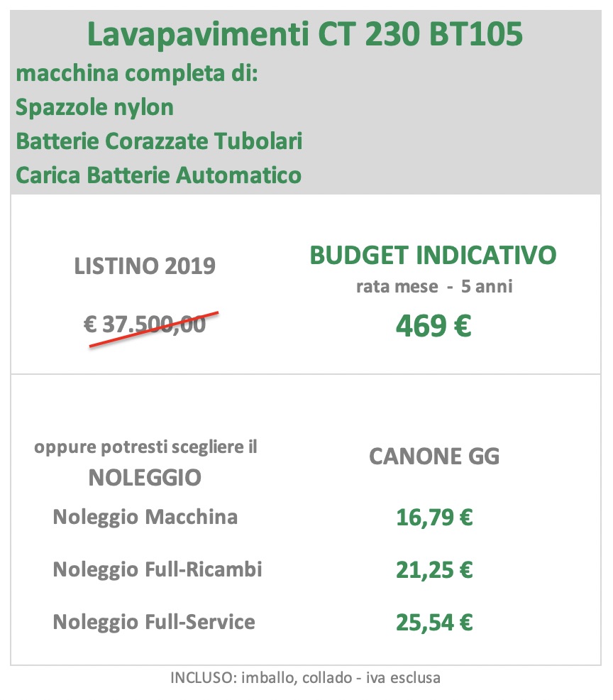
Task: Select the Noleggio Full-Ricambi label
Action: click(x=158, y=569)
